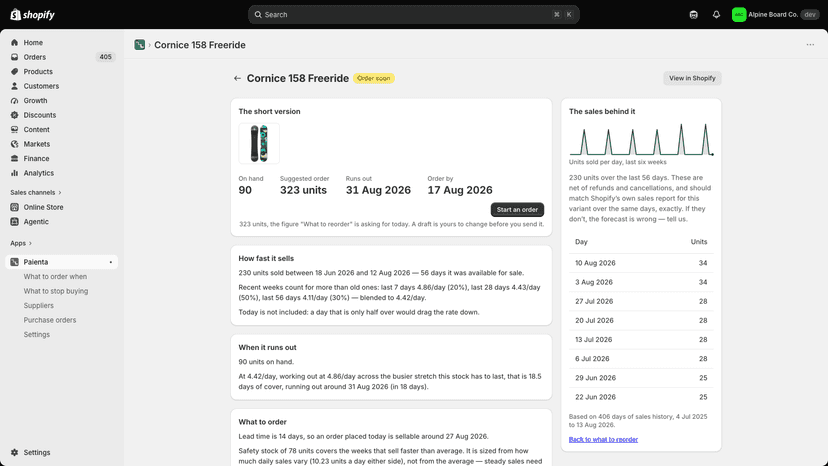Click the Palenta app icon in sidebar
Screen dimensions: 828x466
[x=14, y=262]
